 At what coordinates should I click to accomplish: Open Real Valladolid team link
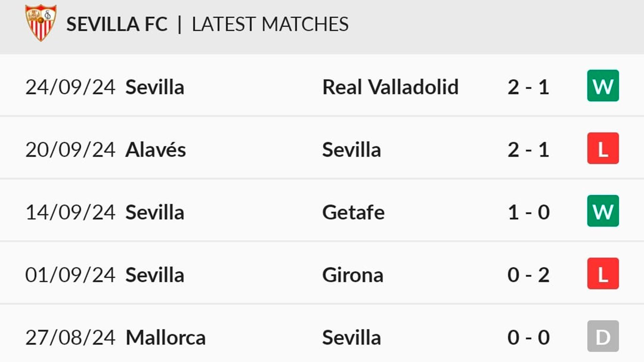[x=390, y=87]
